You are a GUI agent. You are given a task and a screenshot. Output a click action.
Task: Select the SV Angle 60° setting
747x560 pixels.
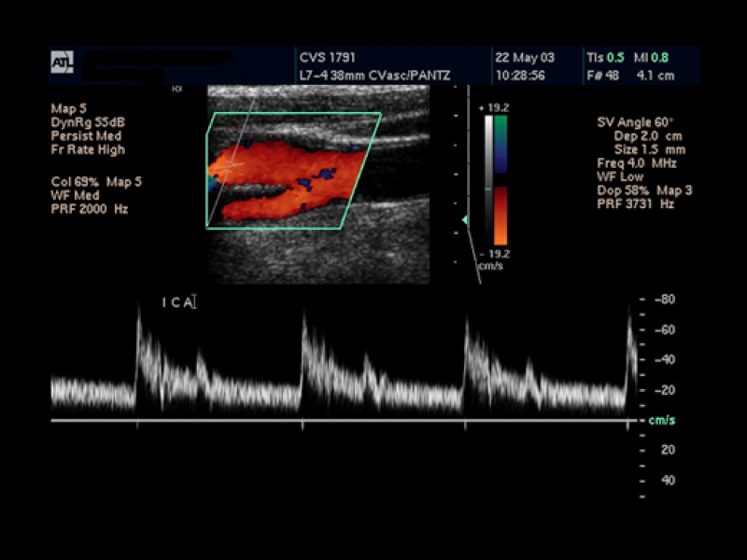(635, 123)
